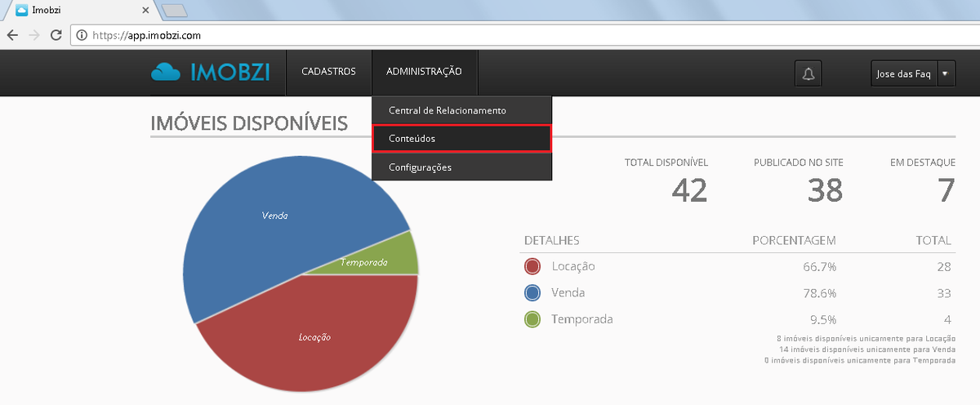Viewport: 980px width, 405px height.
Task: Close the Imobzi browser tab
Action: 145,11
